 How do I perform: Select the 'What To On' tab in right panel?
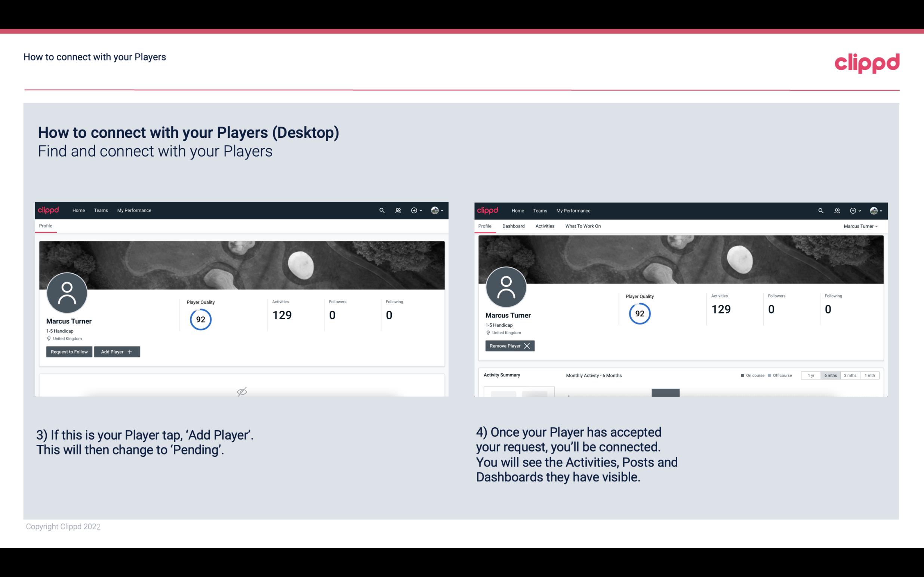click(583, 226)
